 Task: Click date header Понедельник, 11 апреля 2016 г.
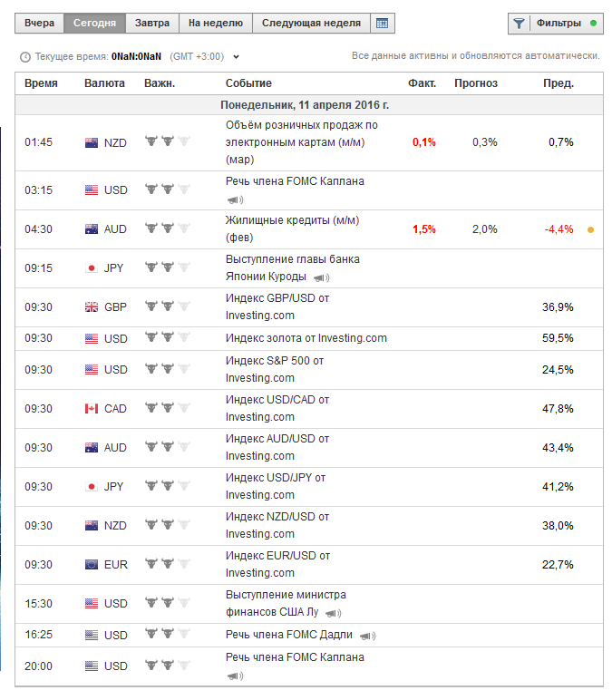(305, 105)
